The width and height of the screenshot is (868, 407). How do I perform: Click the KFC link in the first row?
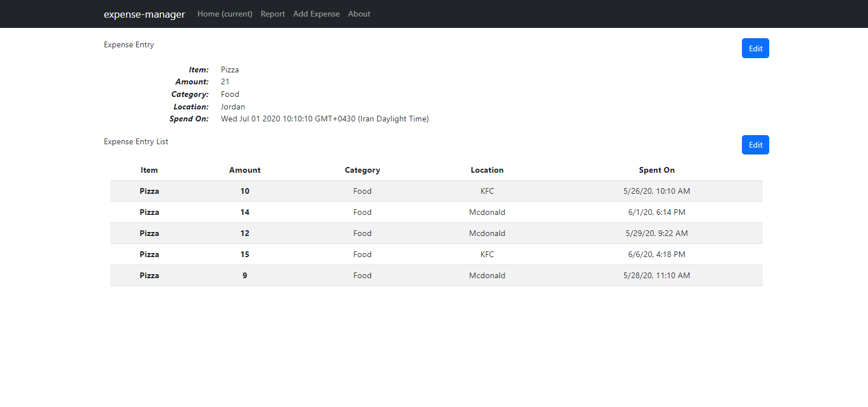487,191
